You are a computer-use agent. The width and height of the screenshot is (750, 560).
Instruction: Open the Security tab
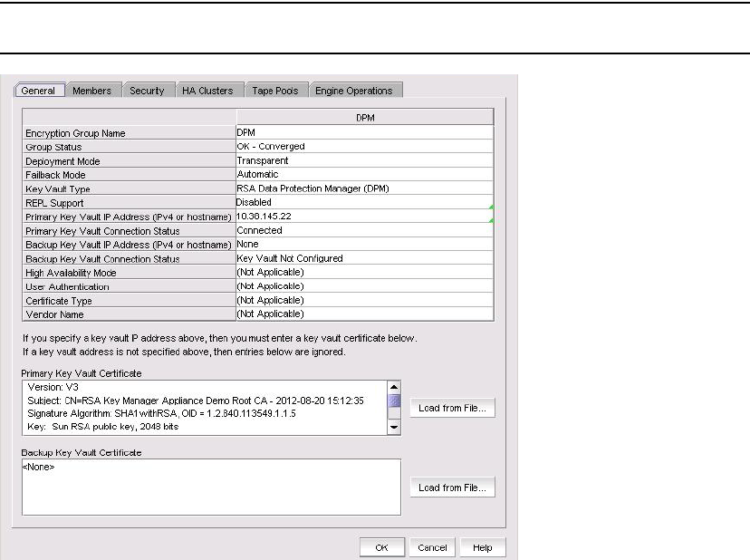(147, 91)
